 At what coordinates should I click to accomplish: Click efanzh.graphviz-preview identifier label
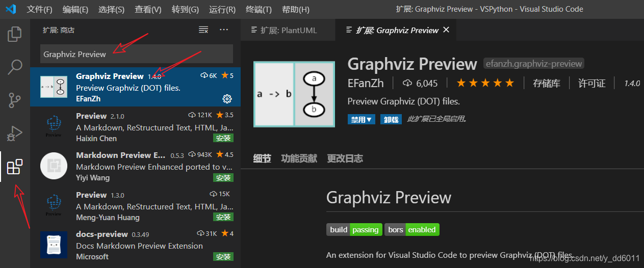(533, 64)
